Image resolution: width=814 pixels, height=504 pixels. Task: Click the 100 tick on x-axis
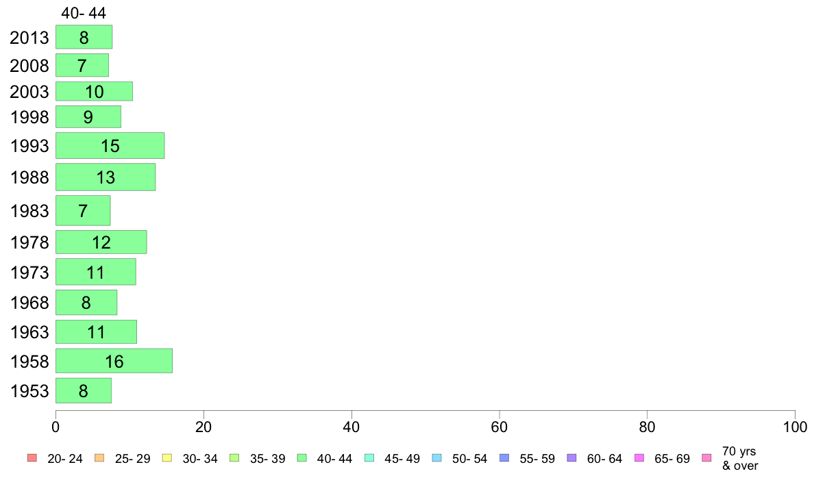coord(795,427)
